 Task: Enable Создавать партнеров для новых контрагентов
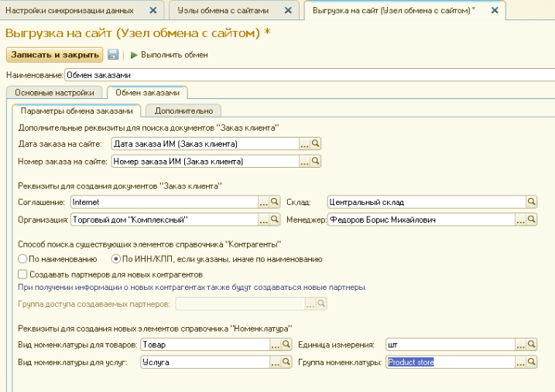(x=22, y=274)
